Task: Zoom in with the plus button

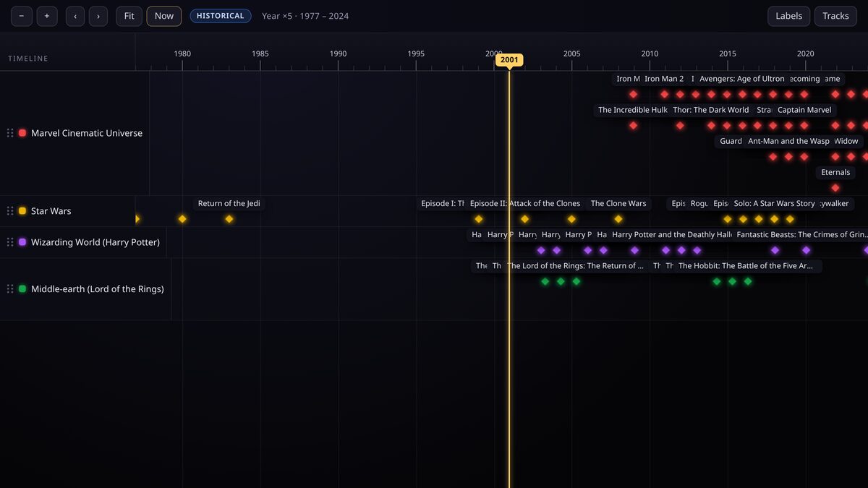Action: 47,16
